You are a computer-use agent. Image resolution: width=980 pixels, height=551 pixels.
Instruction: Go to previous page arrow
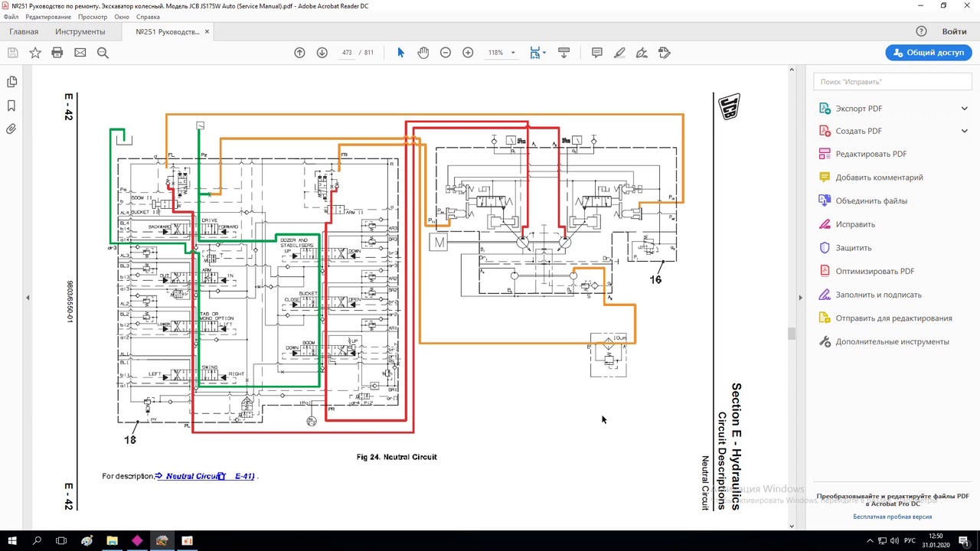click(x=299, y=53)
